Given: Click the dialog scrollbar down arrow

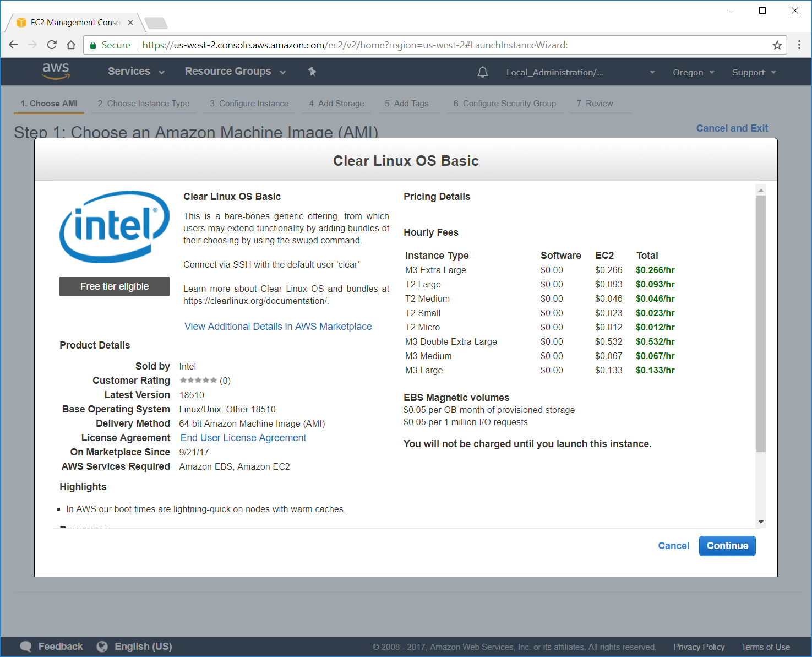Looking at the screenshot, I should 761,522.
